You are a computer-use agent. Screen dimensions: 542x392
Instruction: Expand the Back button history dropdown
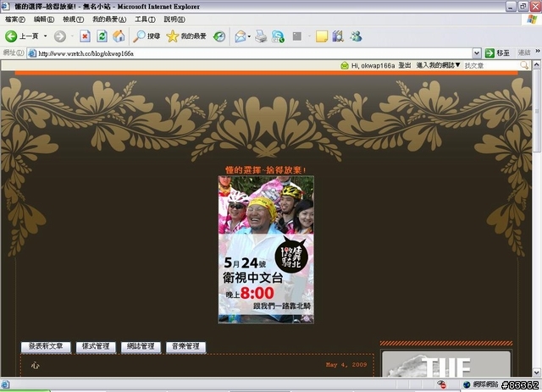point(45,36)
